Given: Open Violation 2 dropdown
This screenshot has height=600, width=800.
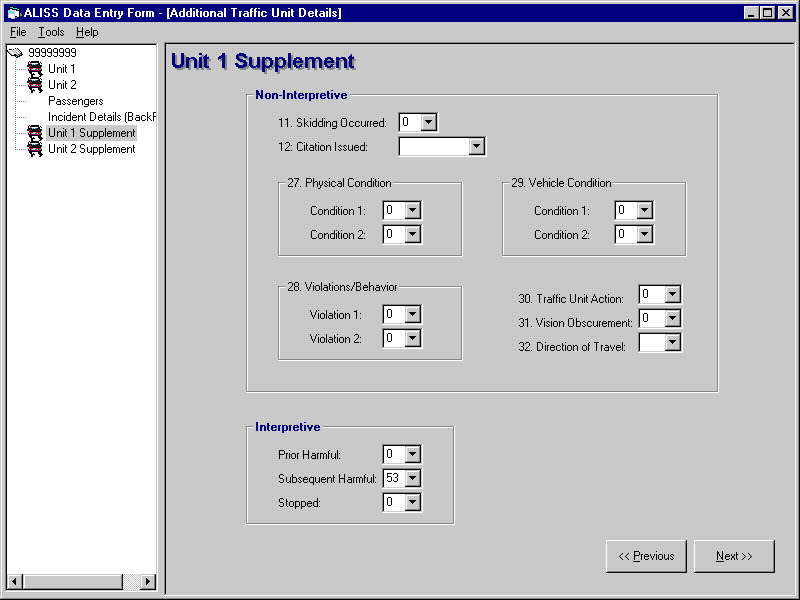Looking at the screenshot, I should coord(413,338).
